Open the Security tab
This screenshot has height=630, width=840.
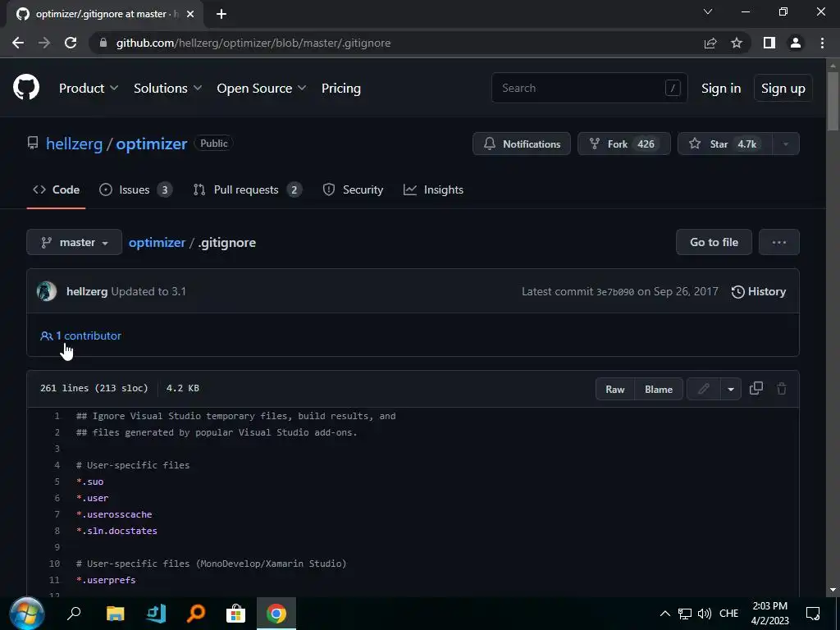353,189
